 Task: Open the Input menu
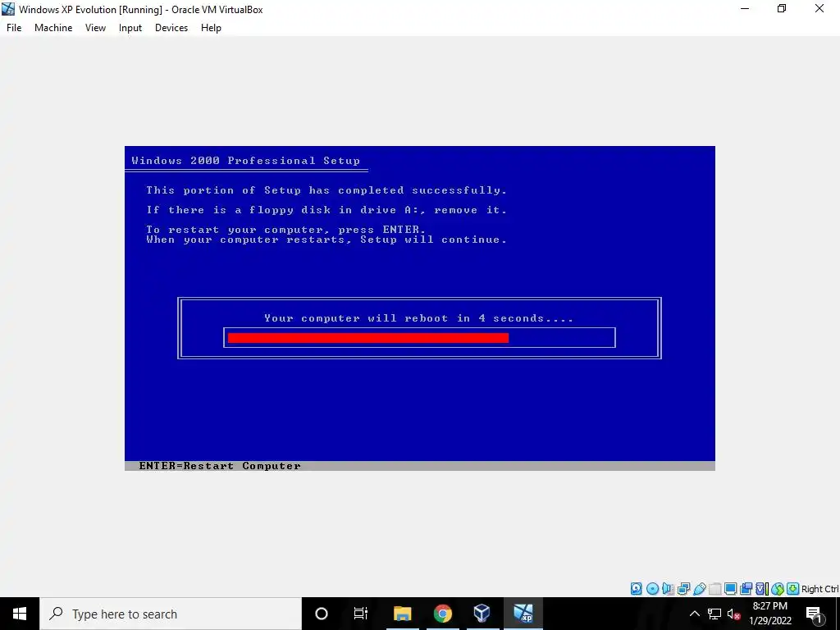130,28
